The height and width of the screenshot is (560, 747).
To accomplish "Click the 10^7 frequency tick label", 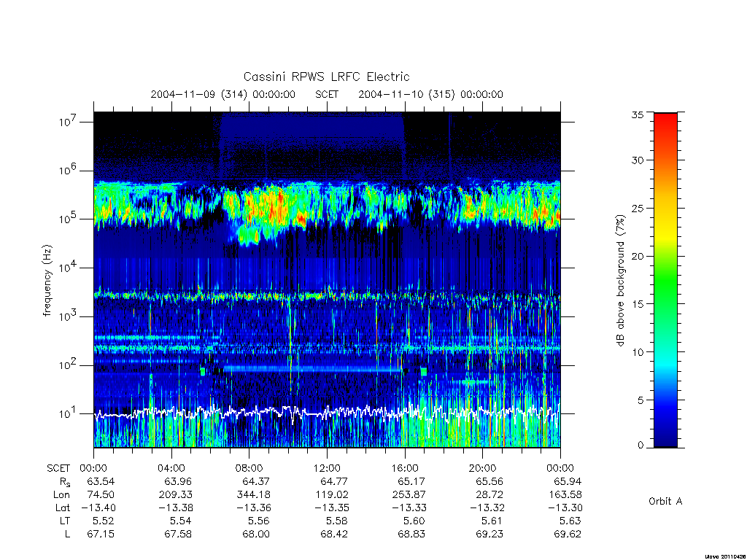I will tap(69, 122).
